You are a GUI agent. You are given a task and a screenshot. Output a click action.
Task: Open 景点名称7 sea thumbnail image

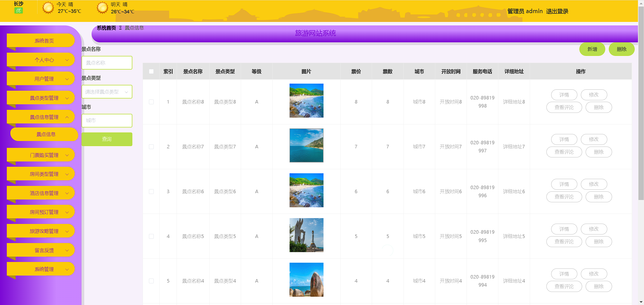[306, 145]
